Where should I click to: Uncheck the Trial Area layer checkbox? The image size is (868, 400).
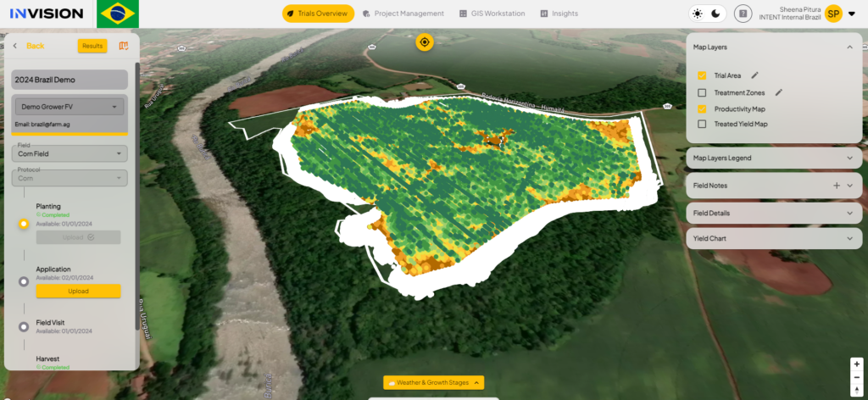click(702, 75)
